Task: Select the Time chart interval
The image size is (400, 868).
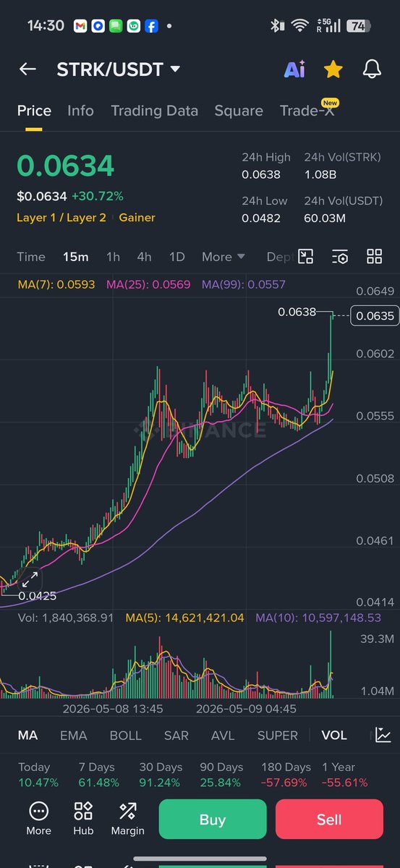Action: pos(31,257)
